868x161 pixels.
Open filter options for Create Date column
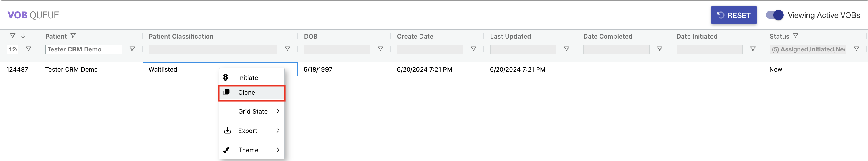point(473,49)
